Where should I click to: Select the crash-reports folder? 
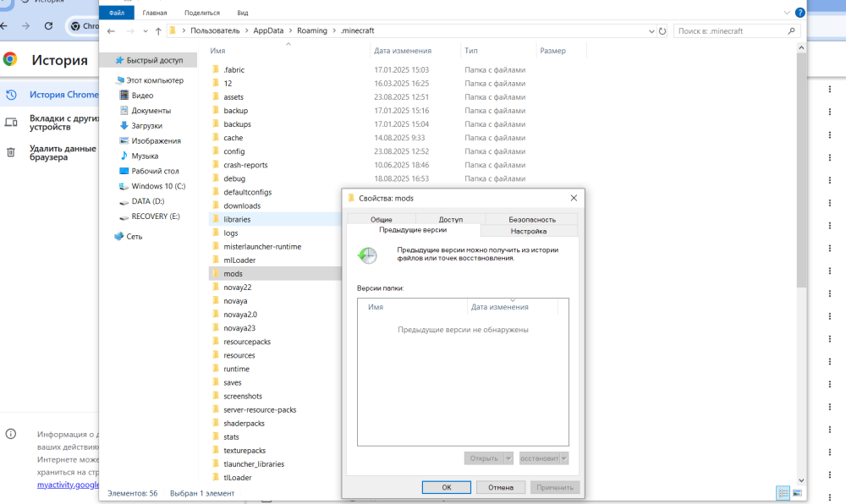(245, 165)
